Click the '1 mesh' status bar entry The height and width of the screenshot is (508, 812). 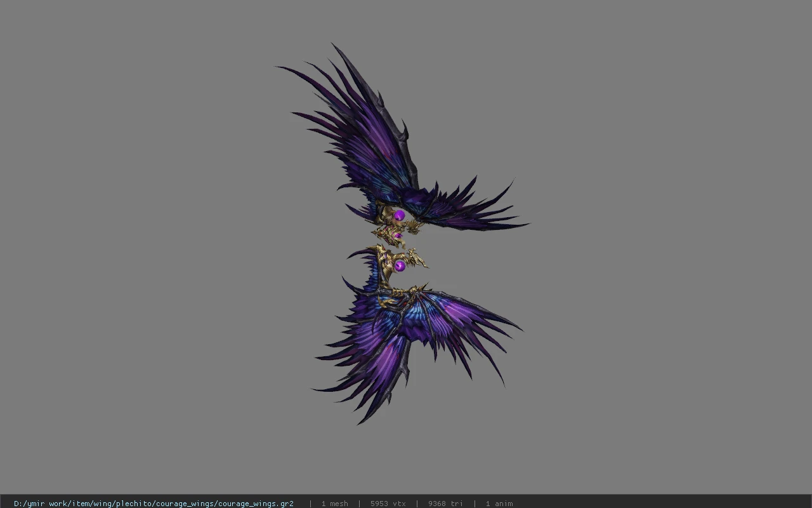pos(334,504)
